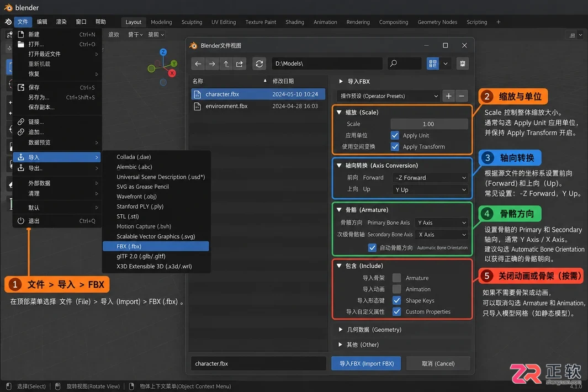
Task: Collapse the Scale panel section
Action: [340, 112]
